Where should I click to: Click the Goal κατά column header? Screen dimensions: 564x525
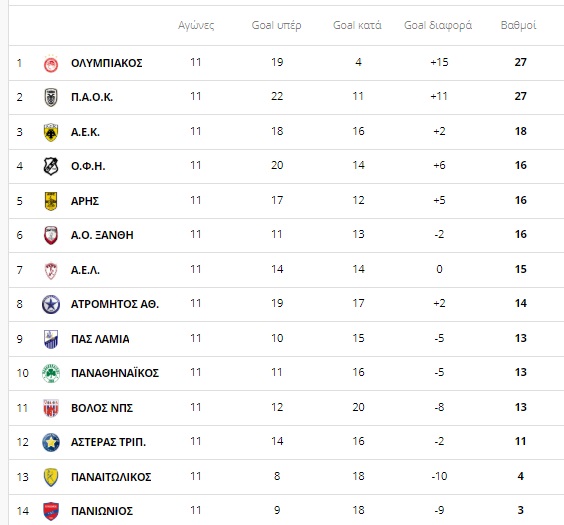[357, 25]
